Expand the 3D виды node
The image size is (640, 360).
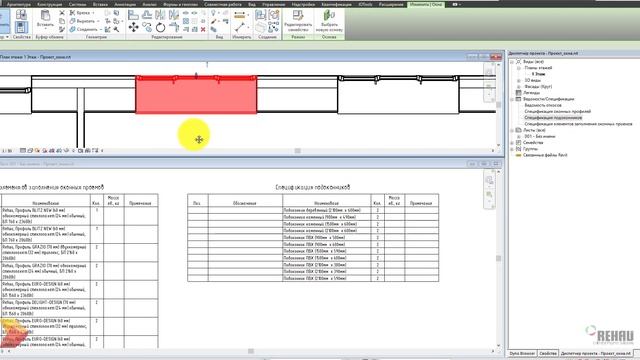pos(519,80)
